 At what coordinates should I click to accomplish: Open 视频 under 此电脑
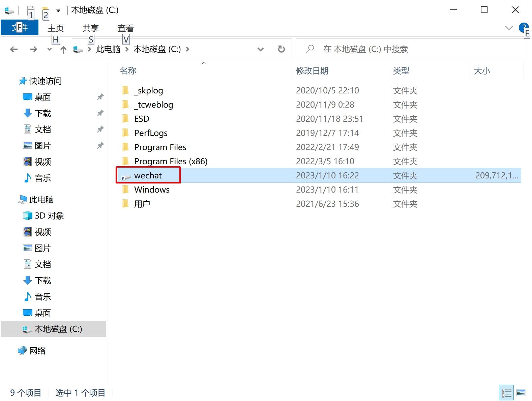pyautogui.click(x=42, y=232)
